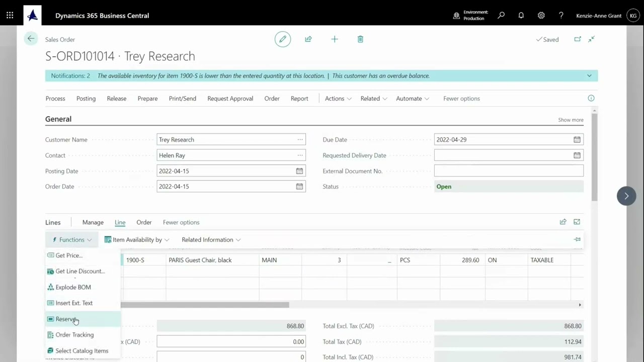Click the Requested Delivery Date field

(x=509, y=155)
